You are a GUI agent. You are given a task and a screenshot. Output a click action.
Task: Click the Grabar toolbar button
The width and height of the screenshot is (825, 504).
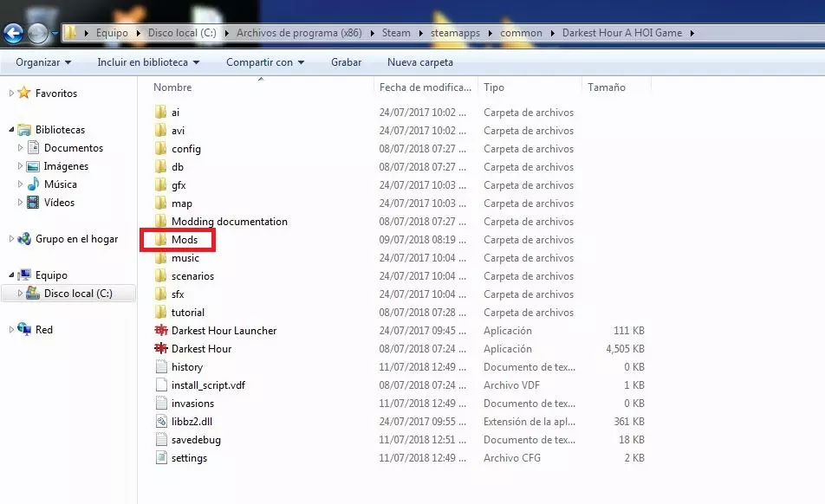point(347,62)
